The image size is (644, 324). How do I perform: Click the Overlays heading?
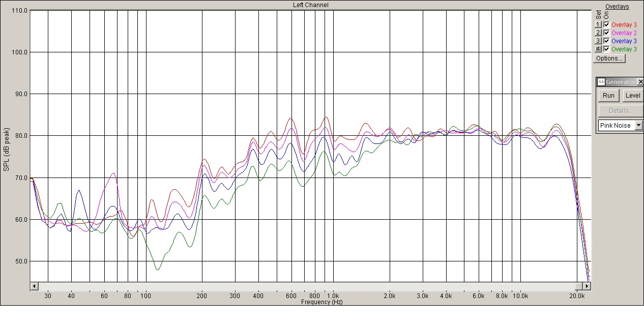tap(617, 7)
